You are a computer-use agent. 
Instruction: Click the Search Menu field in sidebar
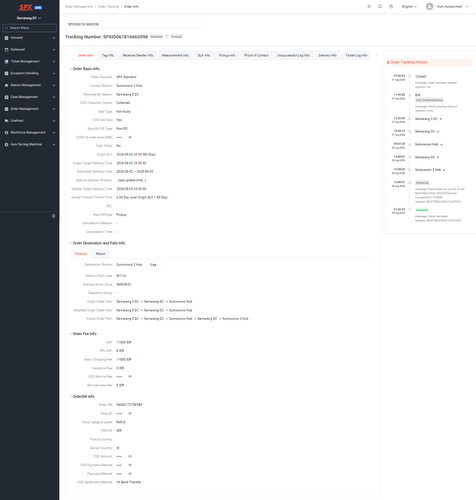click(x=29, y=28)
